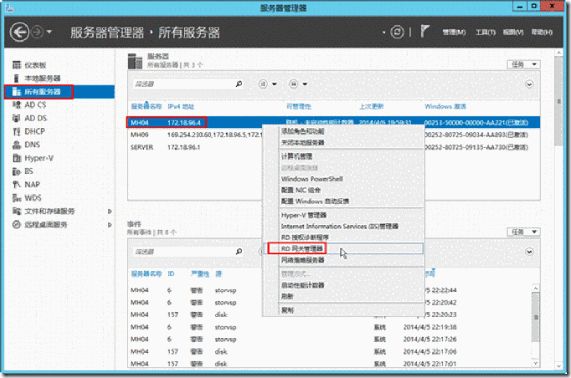571x378 pixels.
Task: Choose 启动性能计数器 from the context menu
Action: [x=343, y=285]
